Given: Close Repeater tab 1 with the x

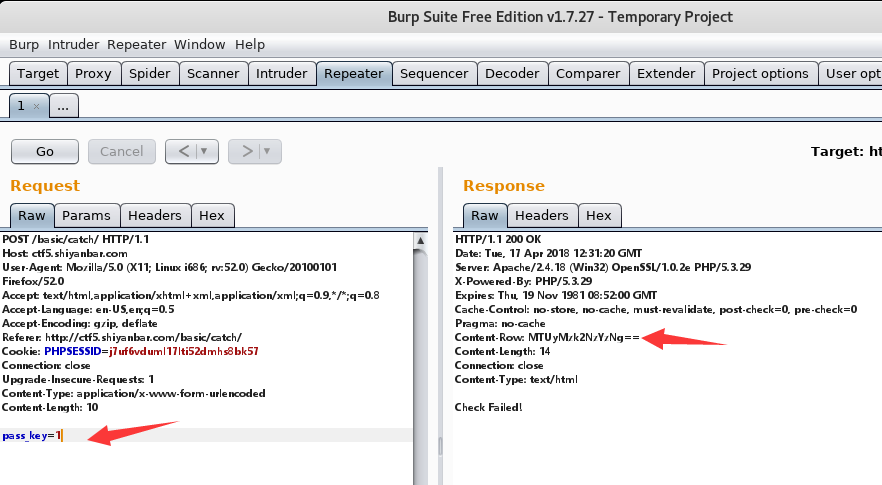Looking at the screenshot, I should tap(37, 106).
